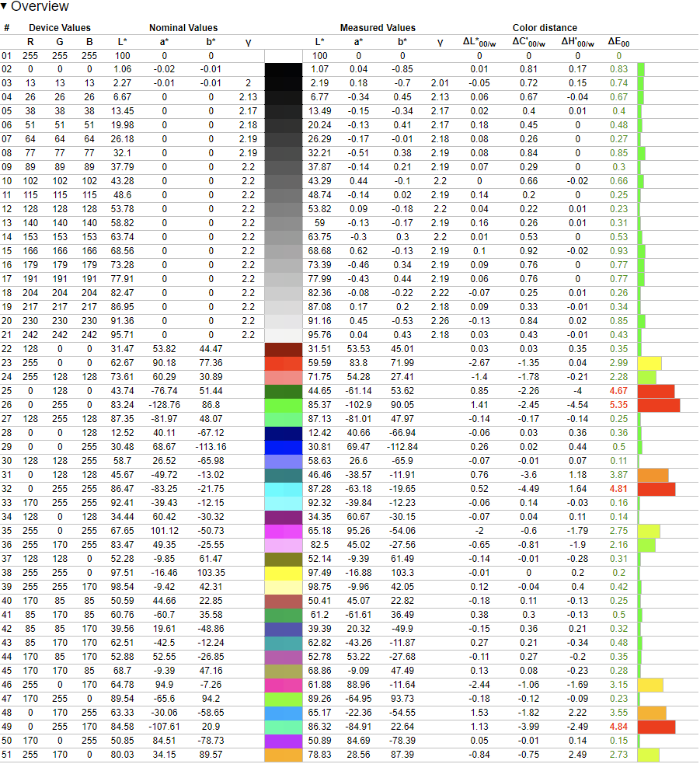700x764 pixels.
Task: Select the 5.35 ΔE value in row 26
Action: pyautogui.click(x=618, y=405)
